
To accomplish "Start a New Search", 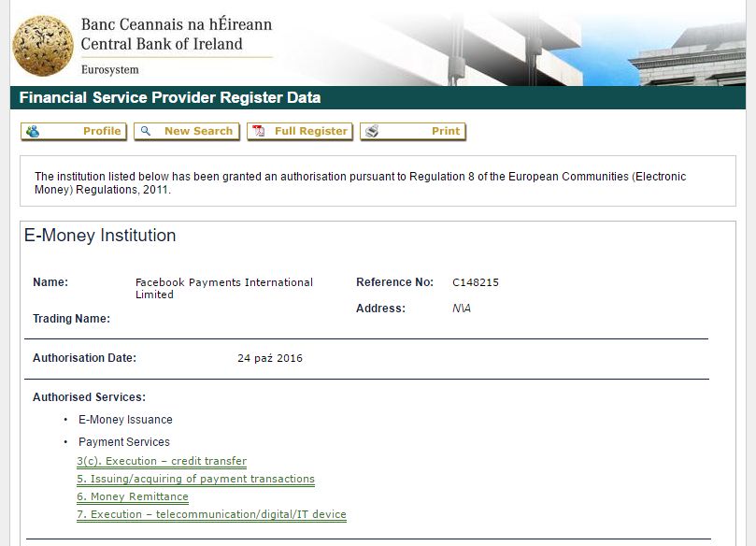I will 198,132.
